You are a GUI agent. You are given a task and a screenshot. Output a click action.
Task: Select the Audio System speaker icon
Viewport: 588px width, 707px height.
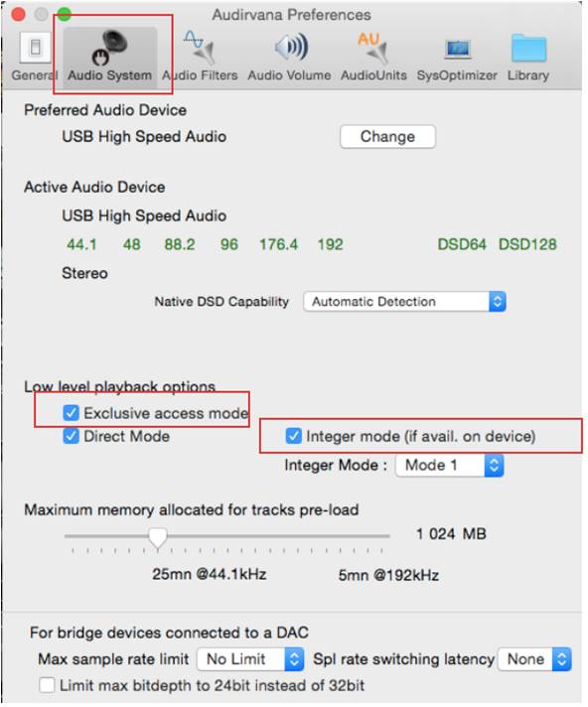(x=110, y=48)
